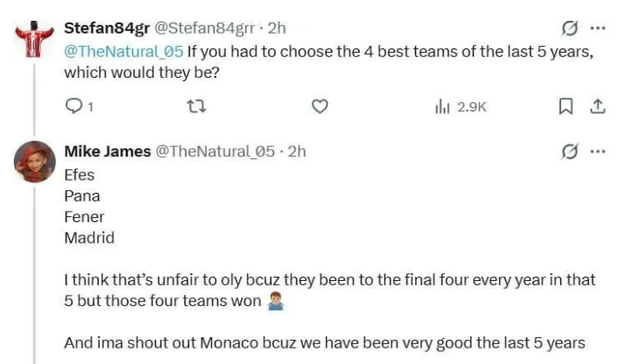Click Grok icon on Stefan84gr's tweet
Screen dimensions: 633x364
coord(569,29)
